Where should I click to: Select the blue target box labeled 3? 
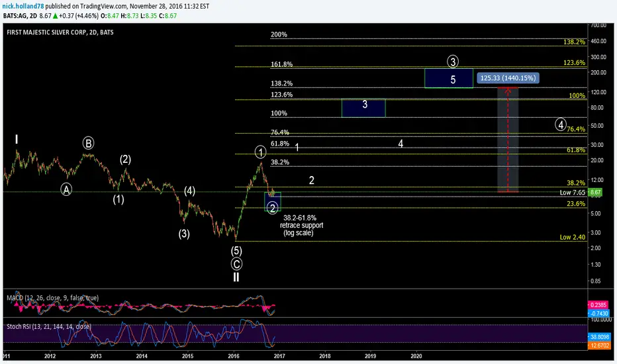[363, 109]
